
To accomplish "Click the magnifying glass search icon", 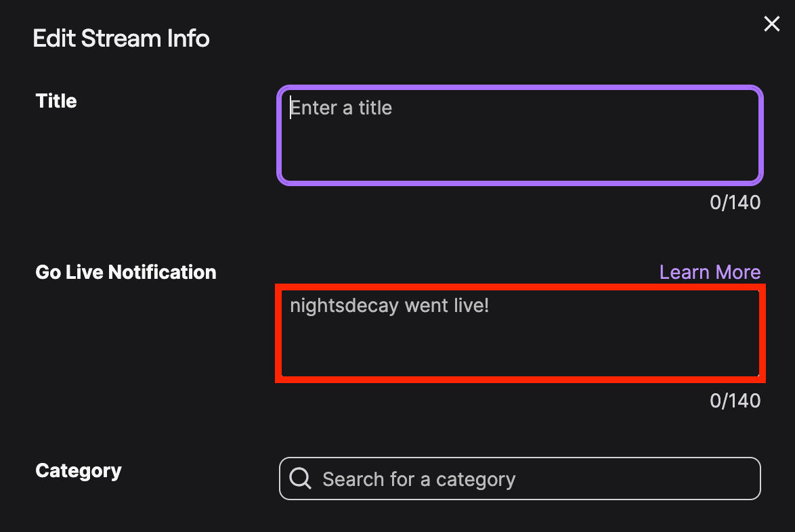I will pyautogui.click(x=300, y=479).
